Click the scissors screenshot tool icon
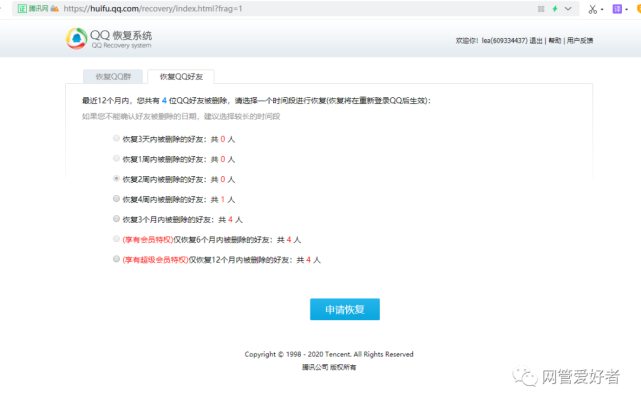 pos(592,9)
